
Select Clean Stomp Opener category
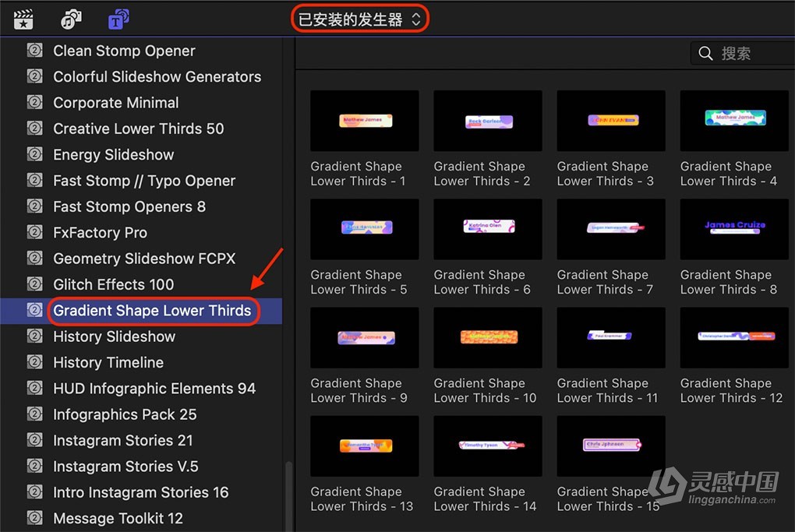click(x=124, y=51)
